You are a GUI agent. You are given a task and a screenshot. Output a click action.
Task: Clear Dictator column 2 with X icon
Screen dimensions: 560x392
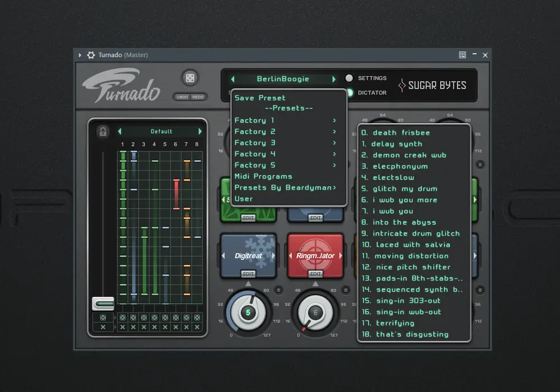[x=133, y=327]
